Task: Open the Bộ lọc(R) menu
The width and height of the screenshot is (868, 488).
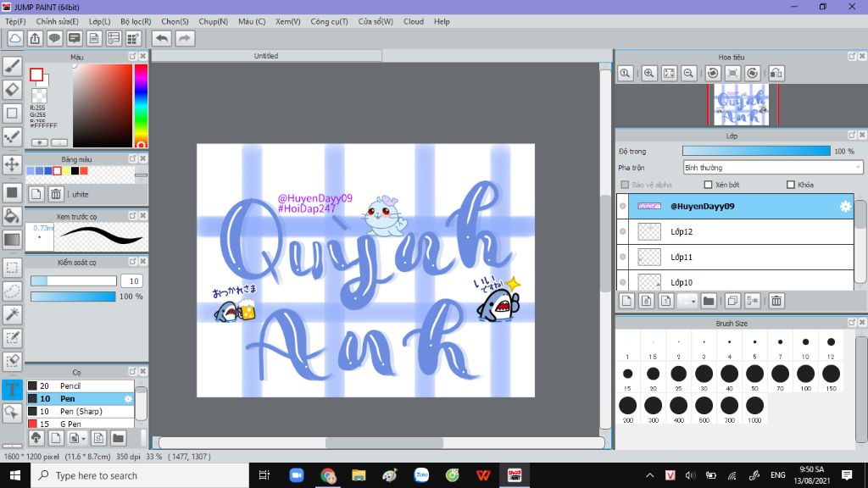Action: tap(136, 21)
